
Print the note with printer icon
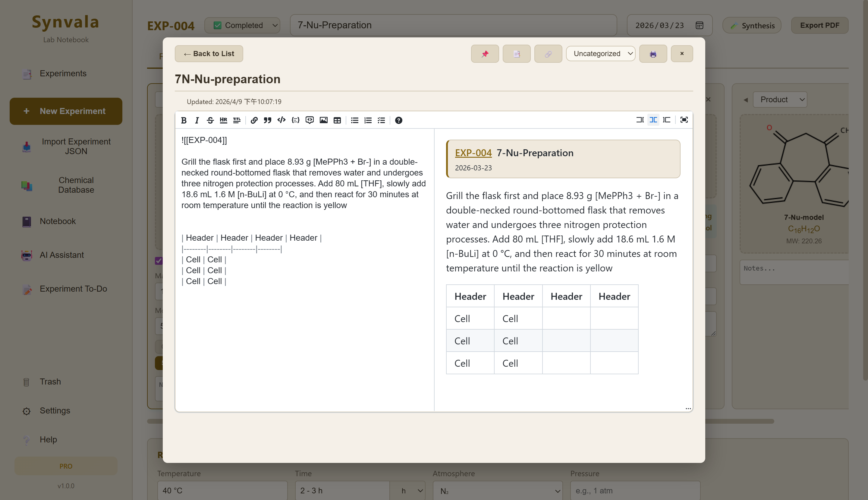tap(653, 54)
